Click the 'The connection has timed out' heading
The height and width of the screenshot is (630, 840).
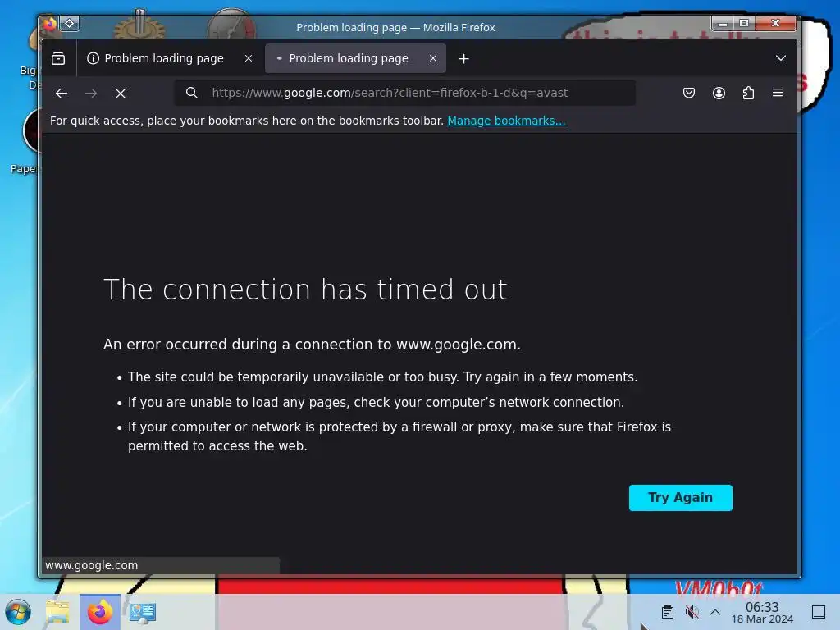coord(305,290)
